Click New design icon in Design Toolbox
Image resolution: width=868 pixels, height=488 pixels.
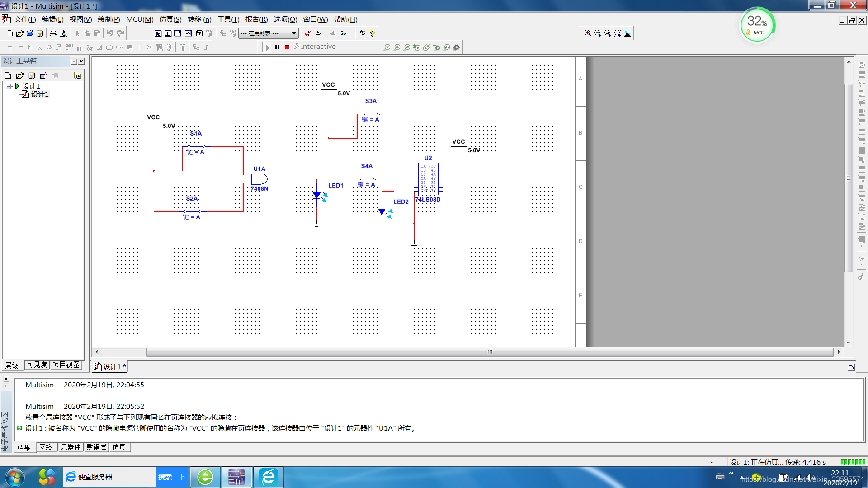coord(8,75)
